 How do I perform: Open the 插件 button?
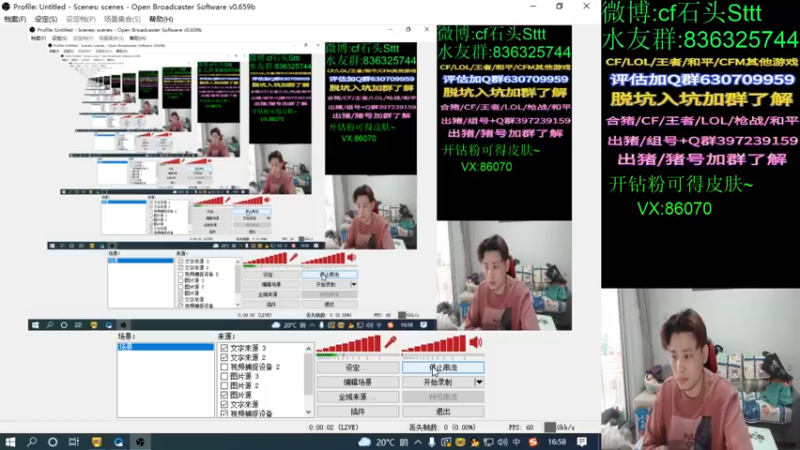tap(358, 411)
